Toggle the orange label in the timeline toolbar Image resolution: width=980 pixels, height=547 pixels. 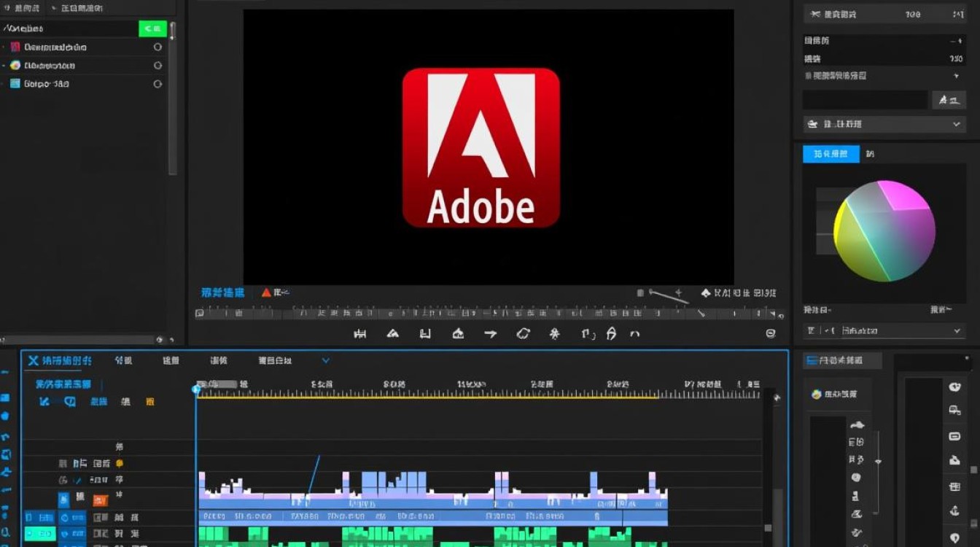[x=150, y=401]
